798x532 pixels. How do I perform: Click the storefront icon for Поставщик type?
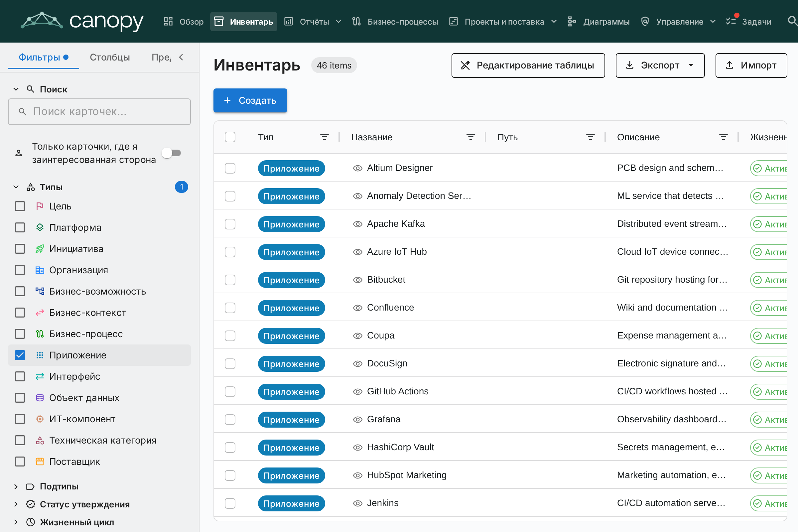pos(40,462)
